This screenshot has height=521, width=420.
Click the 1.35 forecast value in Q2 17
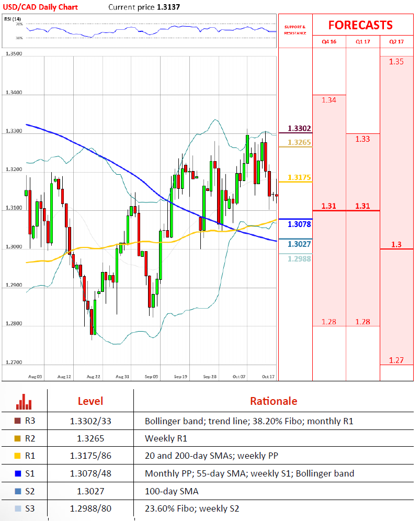click(x=396, y=62)
